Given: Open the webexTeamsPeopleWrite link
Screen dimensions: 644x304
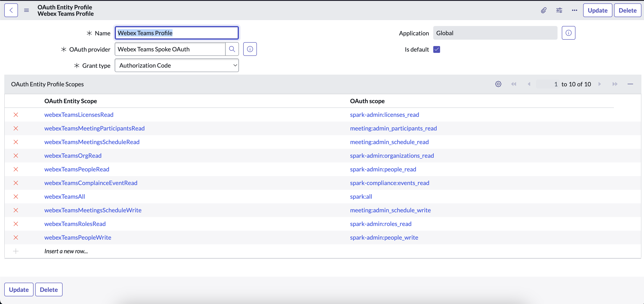Looking at the screenshot, I should [78, 238].
